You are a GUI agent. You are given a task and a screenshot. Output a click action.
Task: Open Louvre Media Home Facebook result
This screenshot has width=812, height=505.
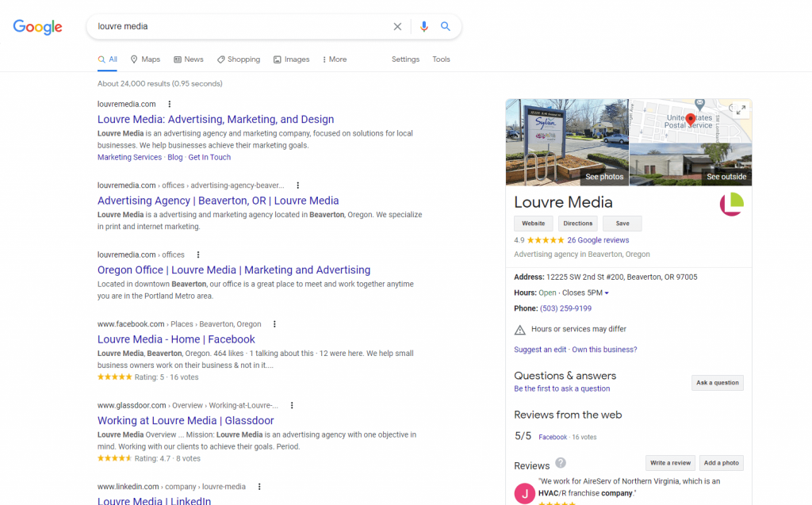tap(176, 339)
